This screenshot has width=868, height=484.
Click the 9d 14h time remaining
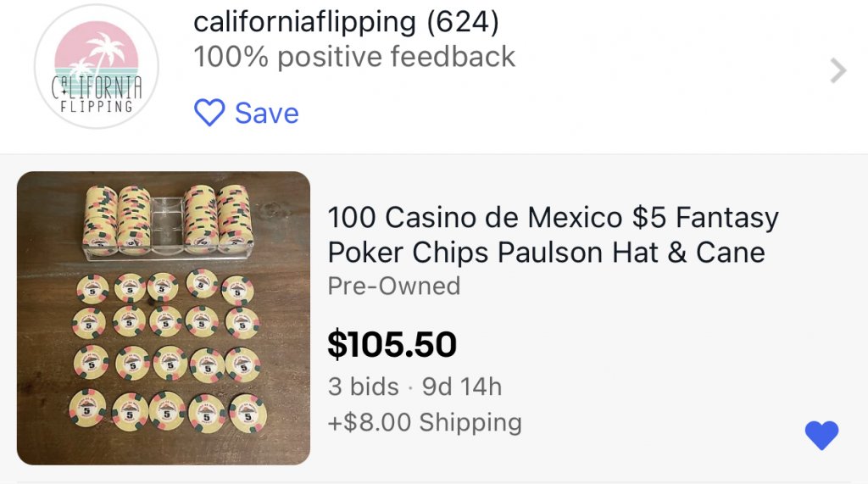coord(462,387)
